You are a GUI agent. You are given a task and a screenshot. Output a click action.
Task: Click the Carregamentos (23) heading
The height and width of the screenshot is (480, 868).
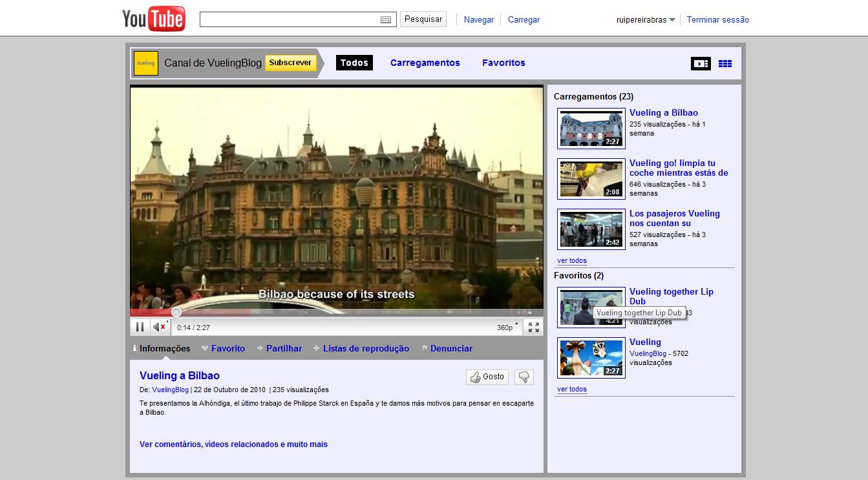[593, 96]
